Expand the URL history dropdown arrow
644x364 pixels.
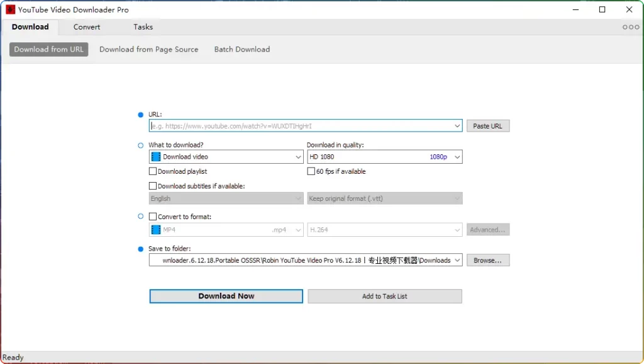tap(457, 126)
